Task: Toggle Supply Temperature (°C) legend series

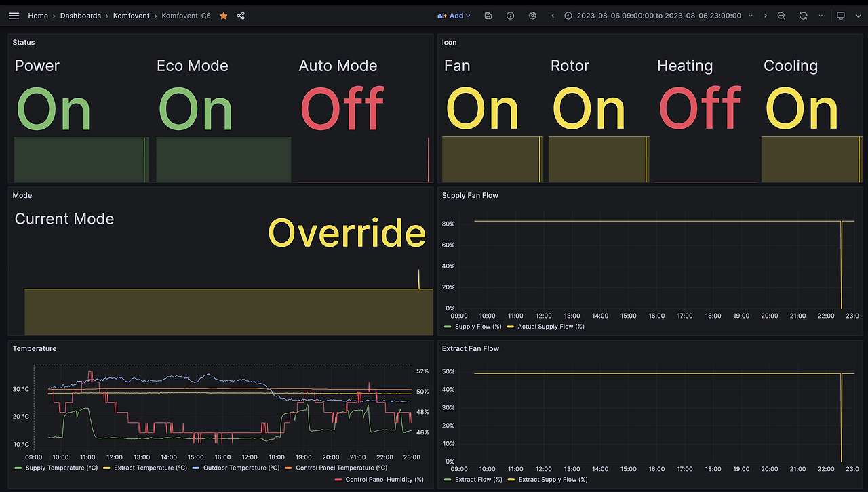Action: pos(62,468)
